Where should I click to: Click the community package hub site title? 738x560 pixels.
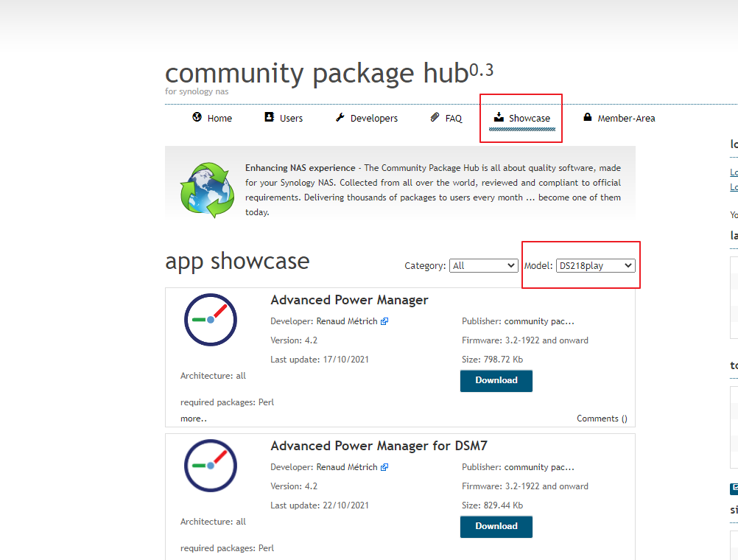317,74
